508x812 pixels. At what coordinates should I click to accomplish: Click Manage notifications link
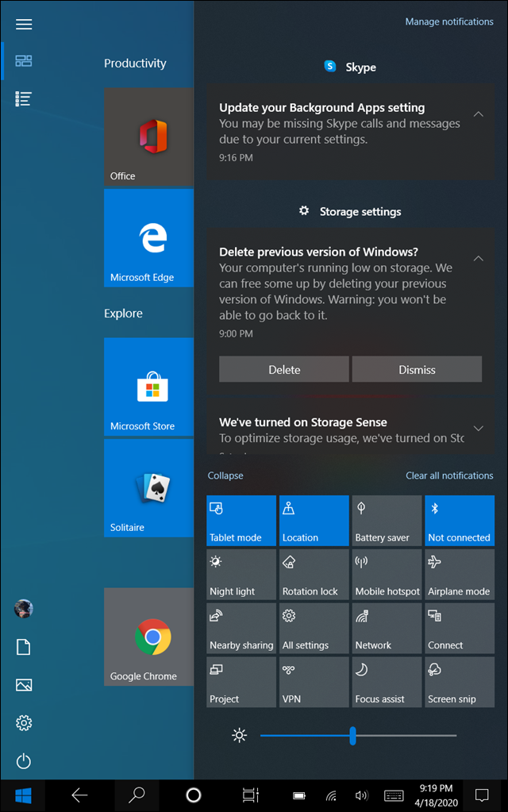(x=449, y=21)
